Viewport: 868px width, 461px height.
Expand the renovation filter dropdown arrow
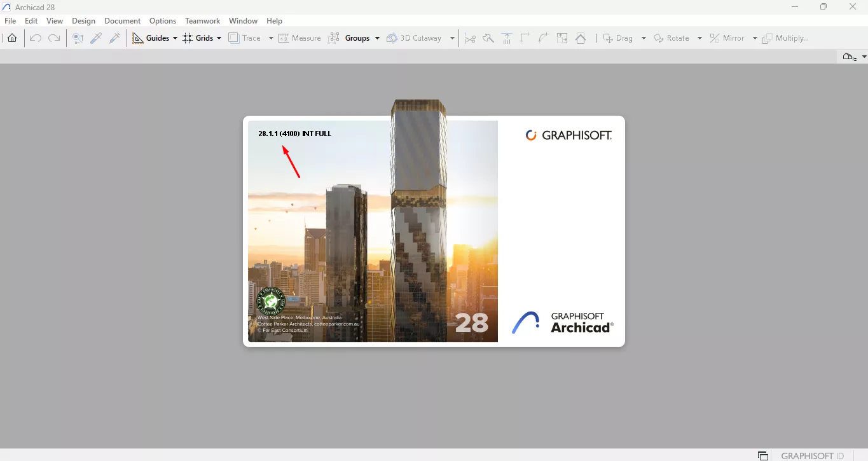pyautogui.click(x=864, y=57)
